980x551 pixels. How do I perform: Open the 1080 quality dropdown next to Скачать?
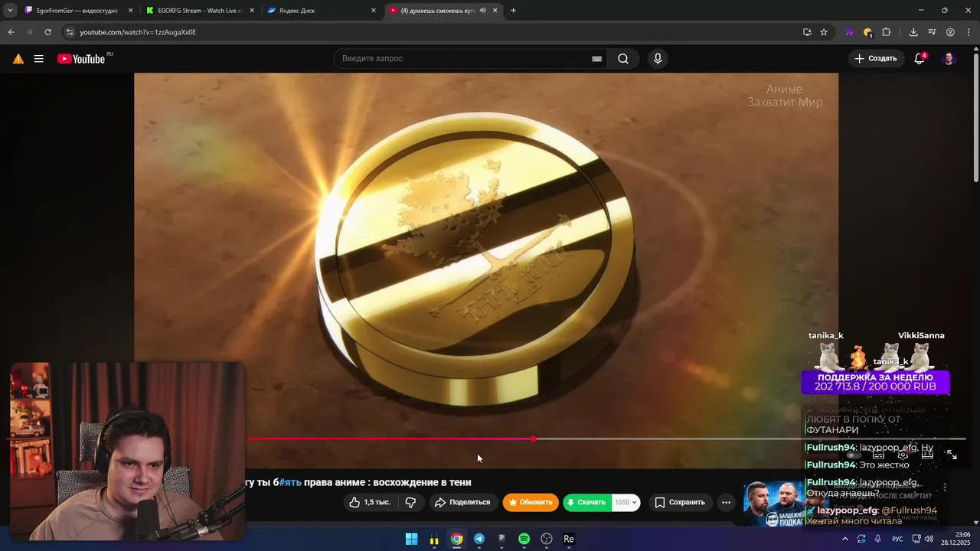pyautogui.click(x=626, y=502)
